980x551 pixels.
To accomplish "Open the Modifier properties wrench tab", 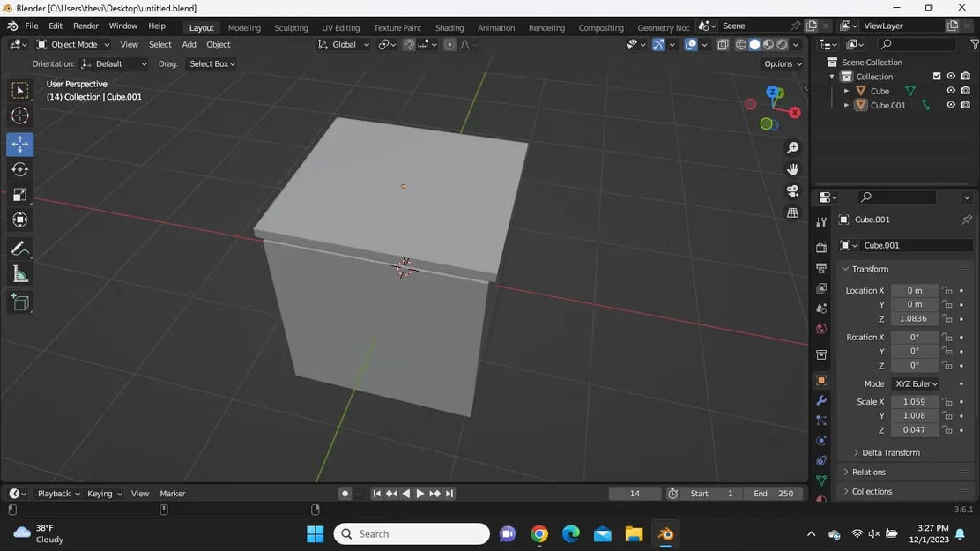I will coord(821,400).
